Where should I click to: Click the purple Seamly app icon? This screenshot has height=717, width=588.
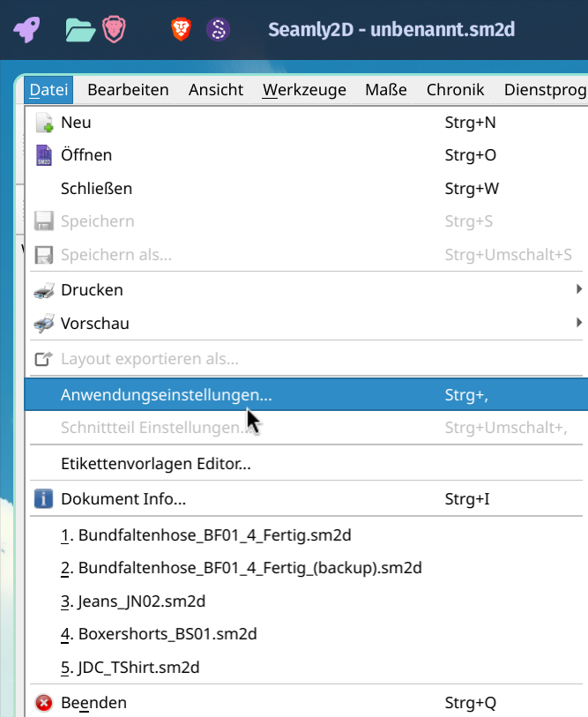(218, 30)
